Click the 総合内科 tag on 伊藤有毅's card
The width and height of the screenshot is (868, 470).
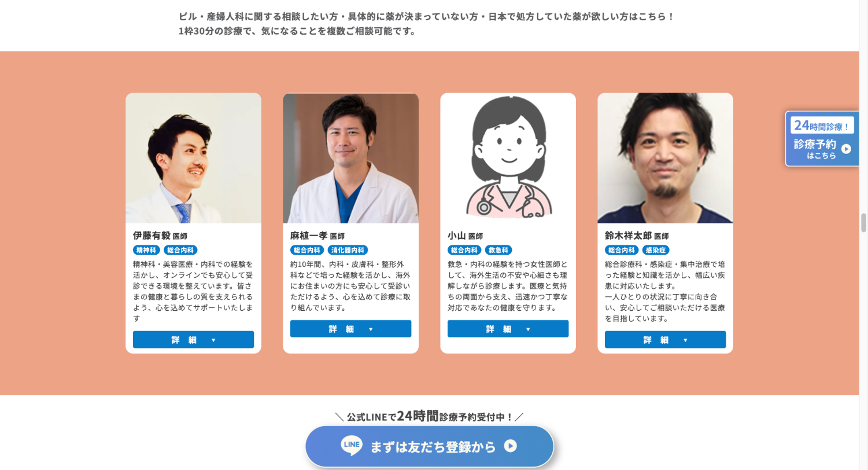(180, 250)
